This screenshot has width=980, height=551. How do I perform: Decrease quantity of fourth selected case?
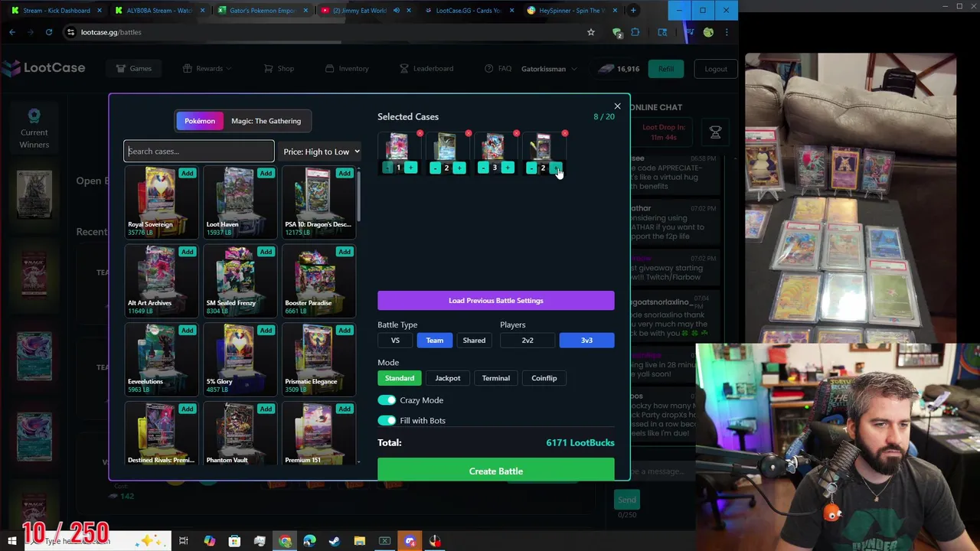(531, 168)
